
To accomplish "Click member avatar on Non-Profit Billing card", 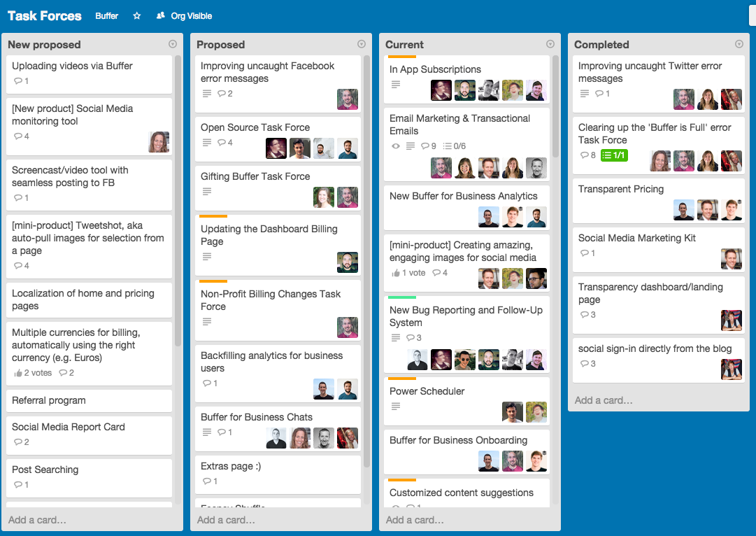I will [x=348, y=327].
